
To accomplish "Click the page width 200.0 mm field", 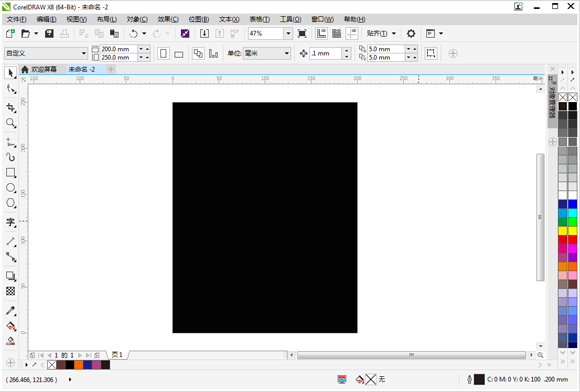I will click(119, 49).
